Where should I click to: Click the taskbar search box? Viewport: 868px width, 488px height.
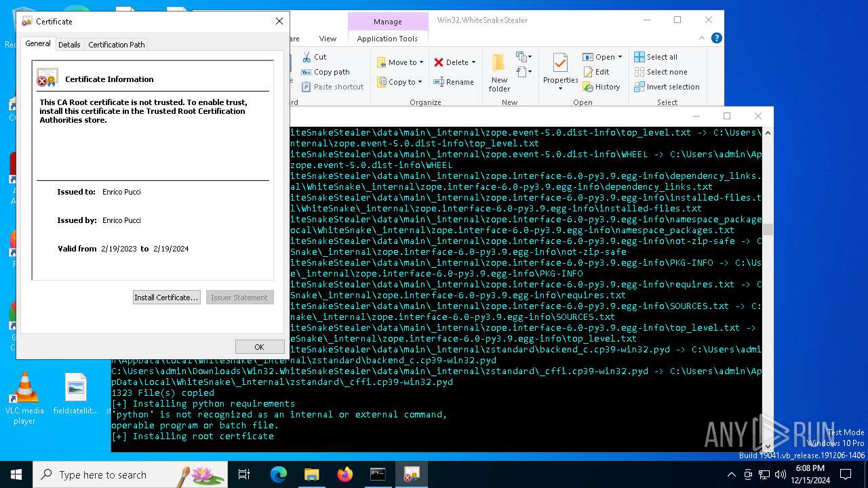pyautogui.click(x=130, y=474)
